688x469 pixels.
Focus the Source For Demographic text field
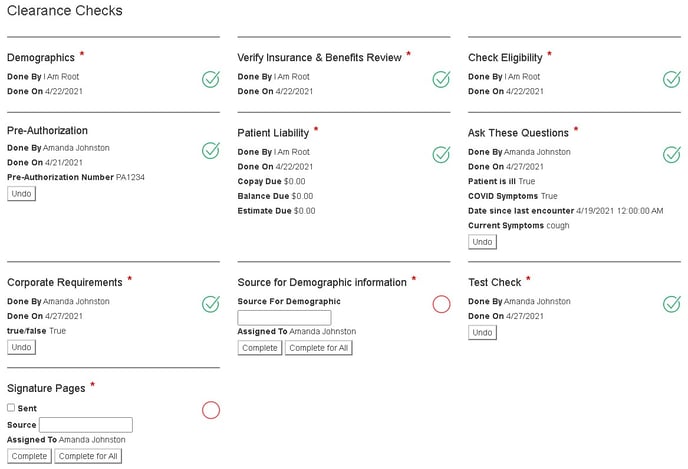284,317
